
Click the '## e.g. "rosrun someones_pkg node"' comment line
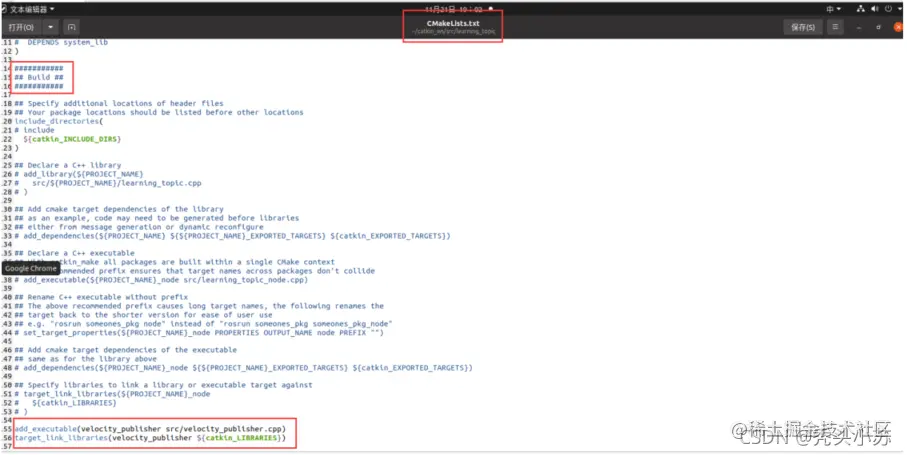click(x=203, y=324)
